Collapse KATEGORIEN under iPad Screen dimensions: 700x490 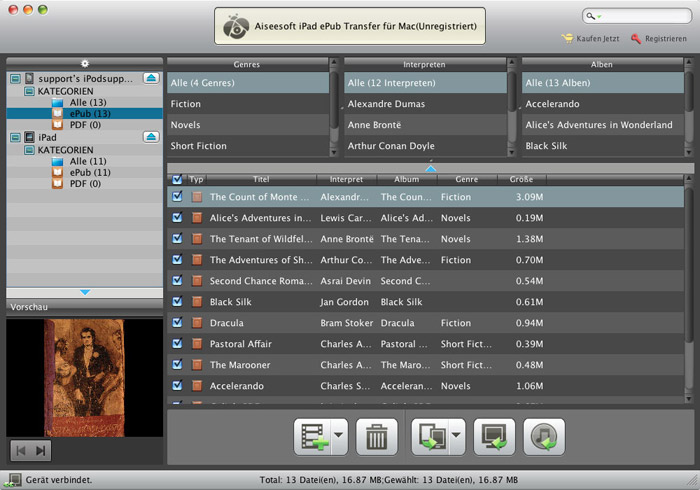(29, 150)
